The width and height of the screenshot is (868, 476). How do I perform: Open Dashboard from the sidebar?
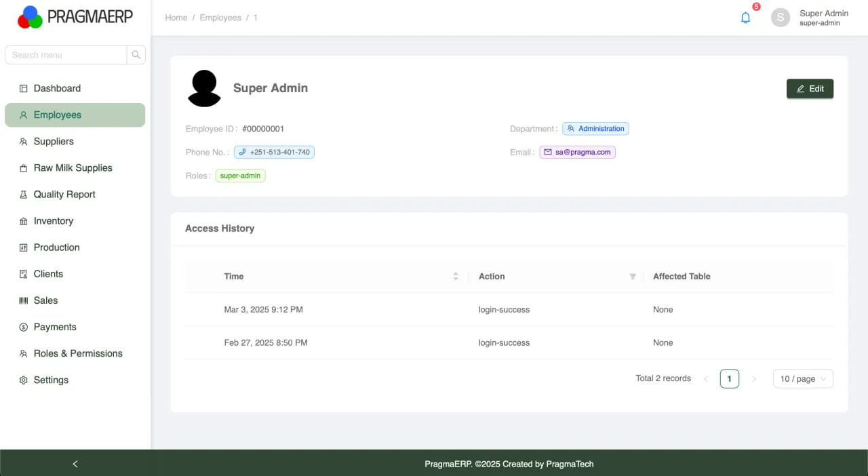(x=75, y=88)
